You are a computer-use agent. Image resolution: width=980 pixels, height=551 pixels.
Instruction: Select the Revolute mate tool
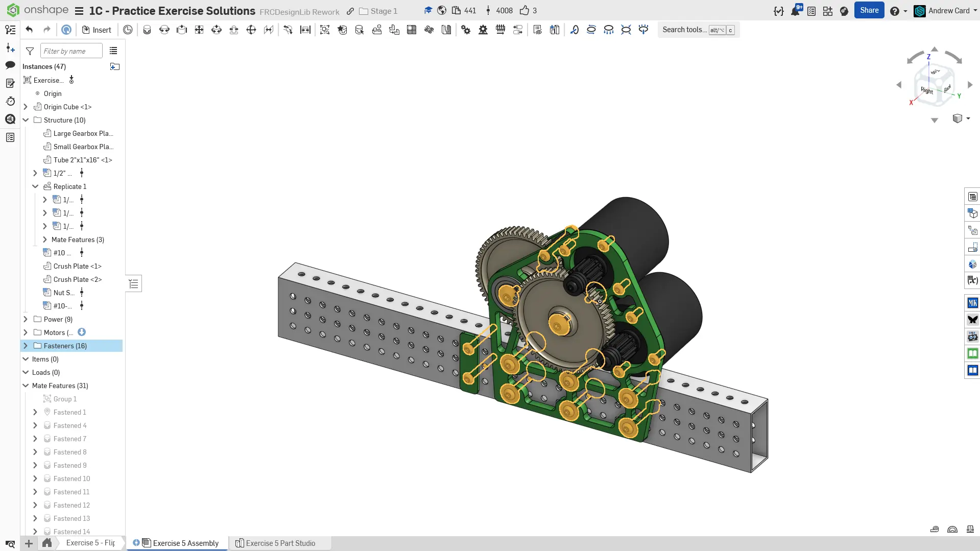click(164, 30)
